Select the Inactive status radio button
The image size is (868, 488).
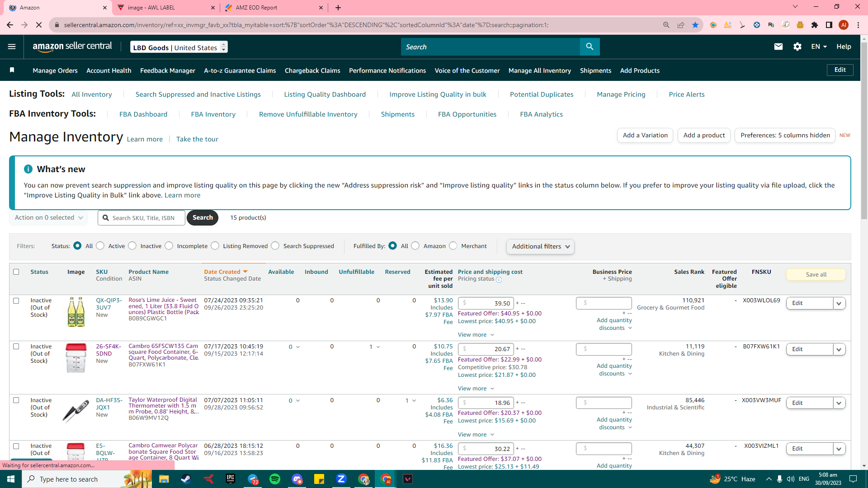click(x=132, y=246)
